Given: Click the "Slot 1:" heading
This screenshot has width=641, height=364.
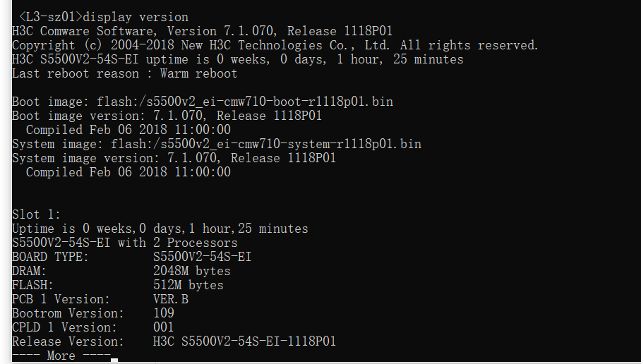Looking at the screenshot, I should click(x=37, y=214).
